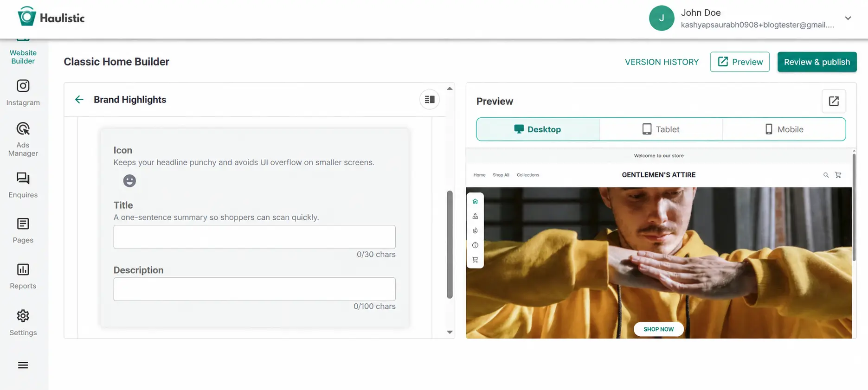868x390 pixels.
Task: Click Review & publish button
Action: (817, 62)
